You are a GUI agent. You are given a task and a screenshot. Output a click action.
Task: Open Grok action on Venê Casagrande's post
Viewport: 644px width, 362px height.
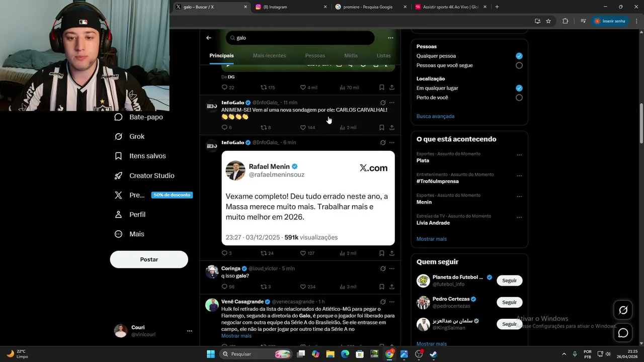point(383,302)
